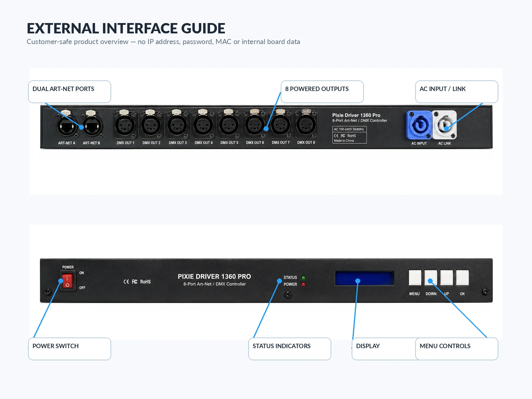The width and height of the screenshot is (532, 399).
Task: Click the OFF label beside power switch
Action: pos(82,288)
